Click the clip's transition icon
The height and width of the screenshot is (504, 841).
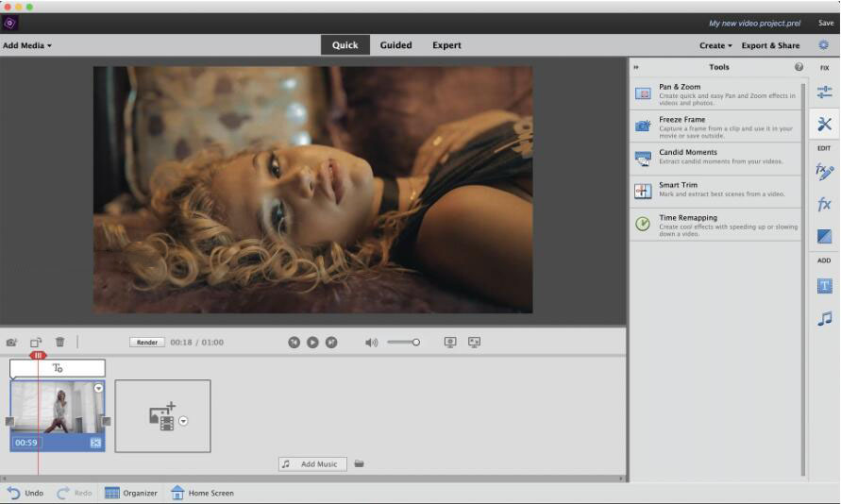point(95,443)
